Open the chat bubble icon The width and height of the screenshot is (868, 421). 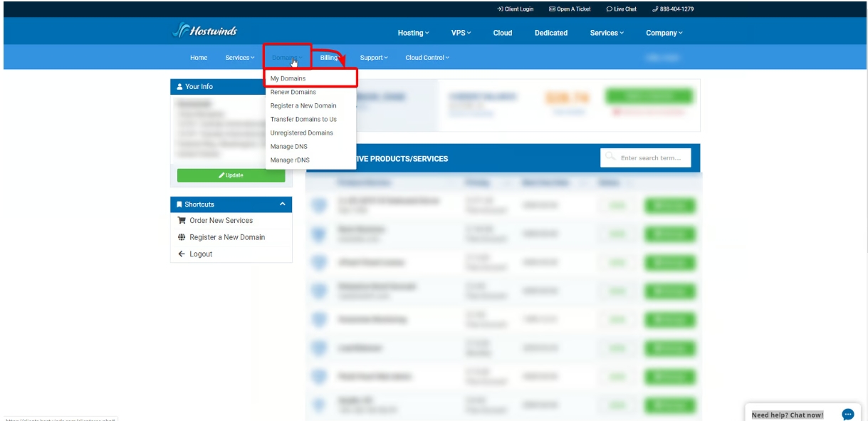(x=847, y=414)
